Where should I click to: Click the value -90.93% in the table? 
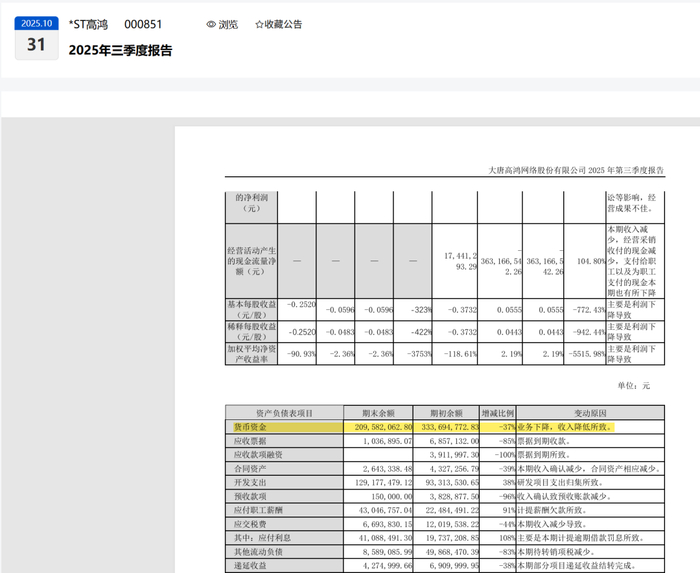(x=301, y=354)
